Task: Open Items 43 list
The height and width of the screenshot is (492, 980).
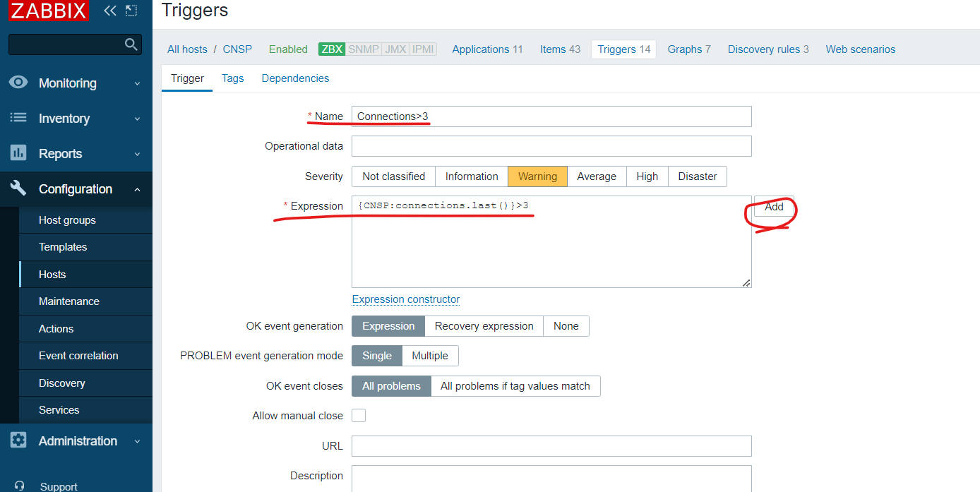Action: (560, 49)
